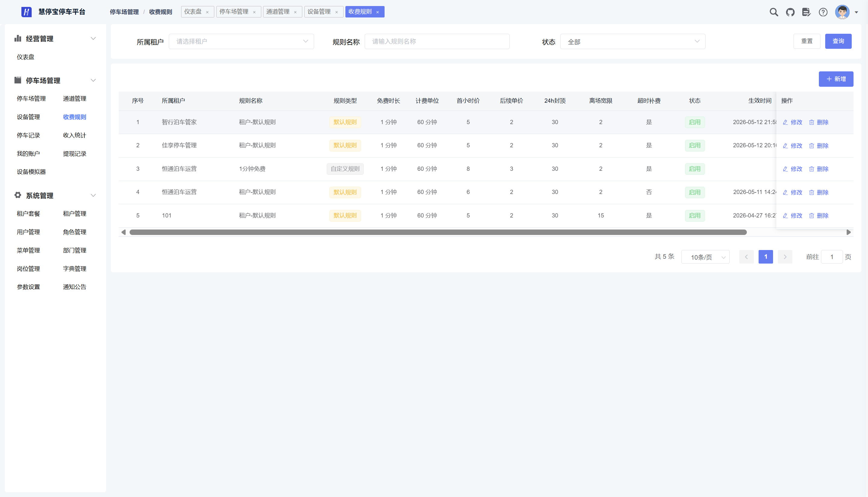Close the 收费规则 tab with its x
The height and width of the screenshot is (497, 868).
378,12
